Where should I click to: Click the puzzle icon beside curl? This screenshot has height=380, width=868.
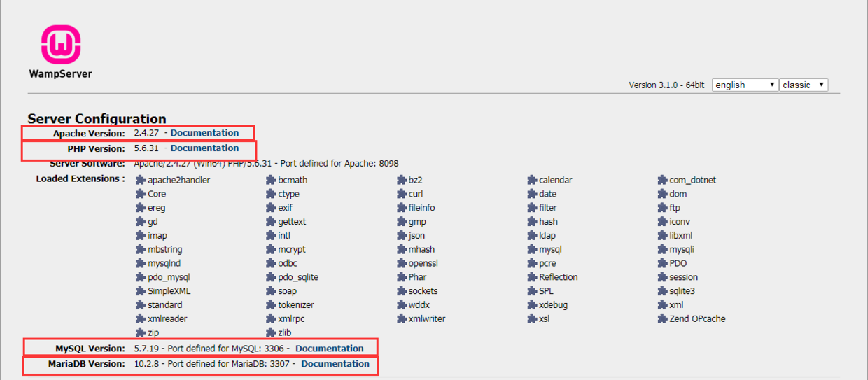pos(402,194)
